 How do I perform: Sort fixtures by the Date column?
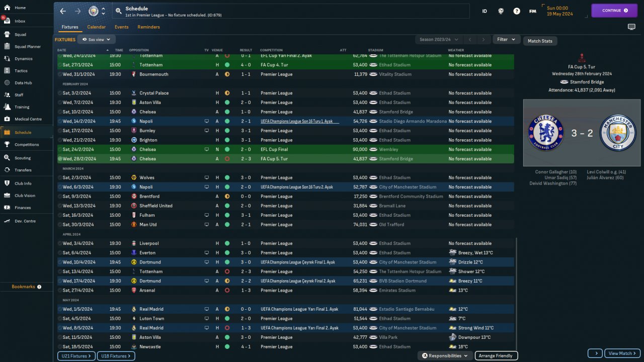coord(62,50)
